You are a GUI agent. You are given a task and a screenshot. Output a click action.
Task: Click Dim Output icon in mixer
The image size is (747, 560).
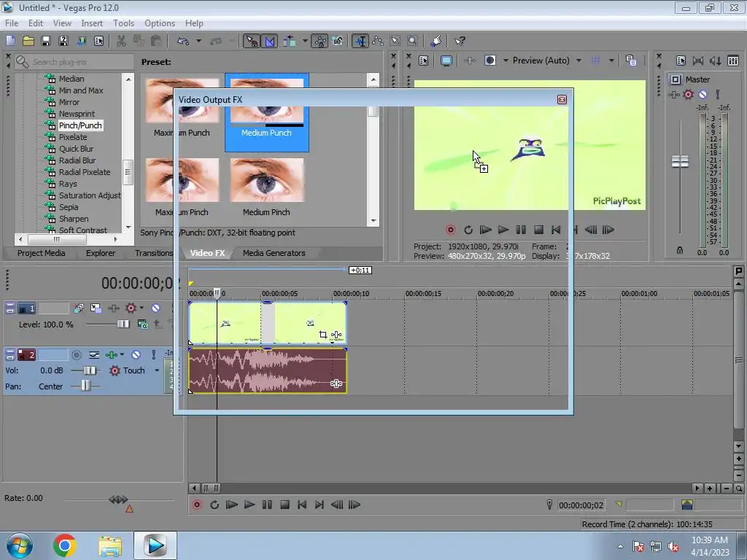click(715, 61)
